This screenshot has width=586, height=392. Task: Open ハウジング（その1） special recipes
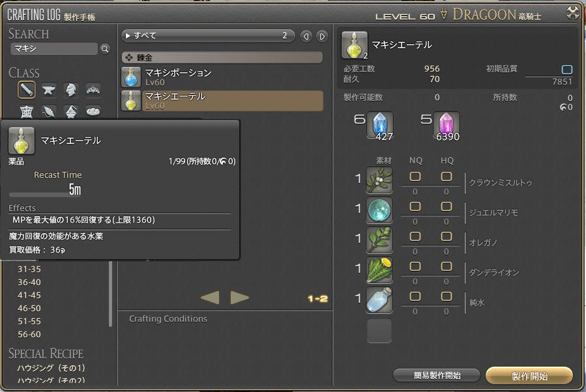click(51, 368)
